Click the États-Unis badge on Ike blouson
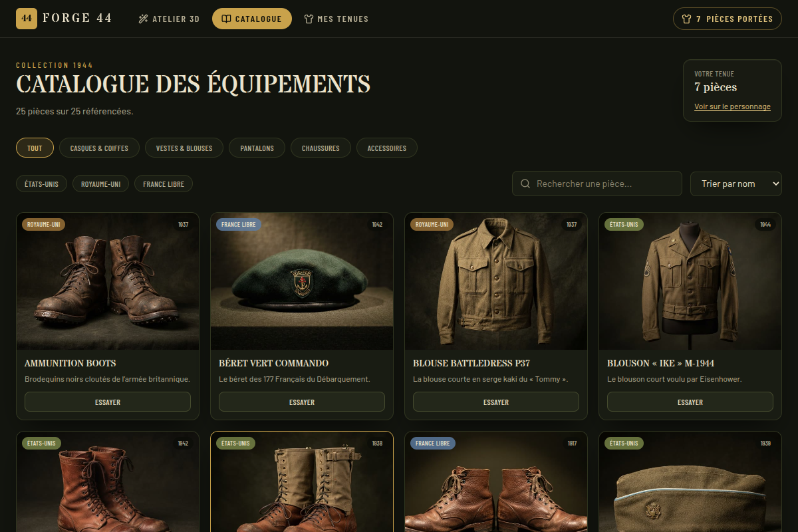The image size is (798, 532). (x=624, y=225)
